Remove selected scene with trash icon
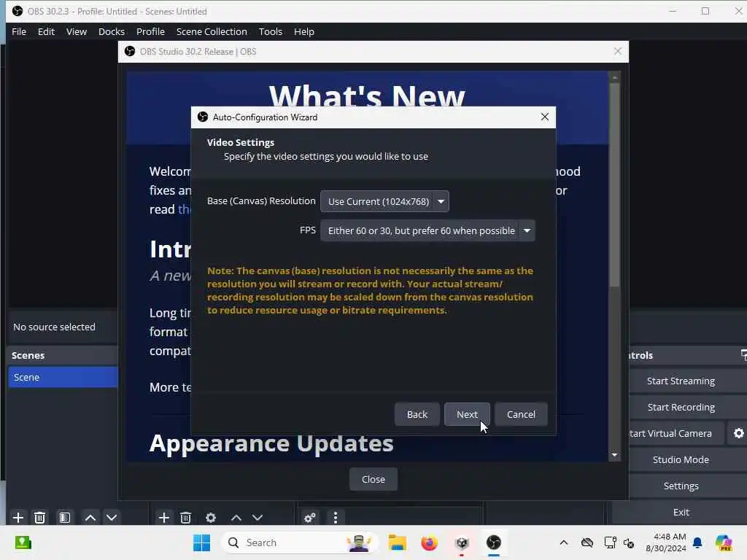This screenshot has width=747, height=560. (40, 518)
